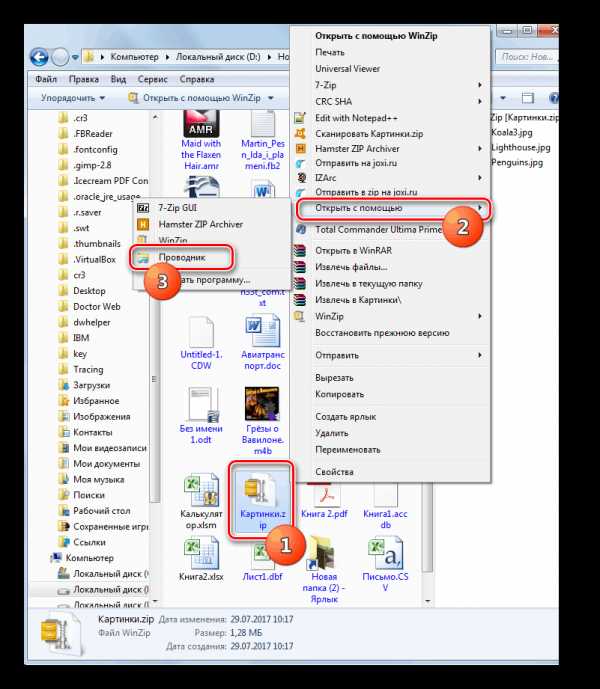Click the Forward navigation arrow button
600x689 pixels.
pos(60,57)
